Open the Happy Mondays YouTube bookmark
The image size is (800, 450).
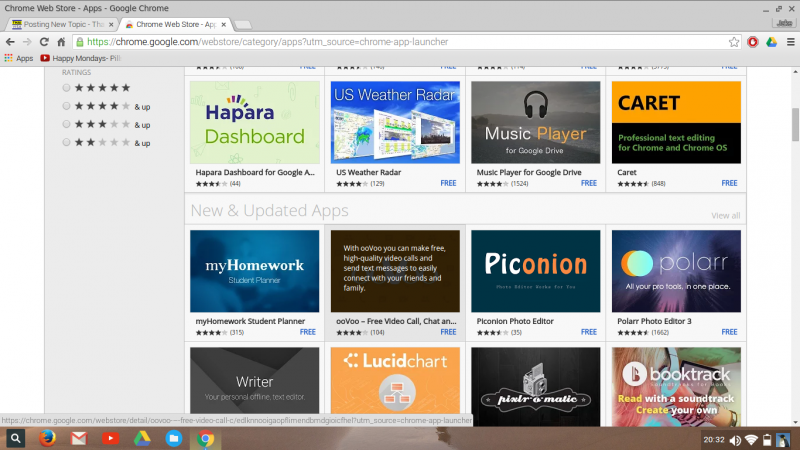pos(81,58)
